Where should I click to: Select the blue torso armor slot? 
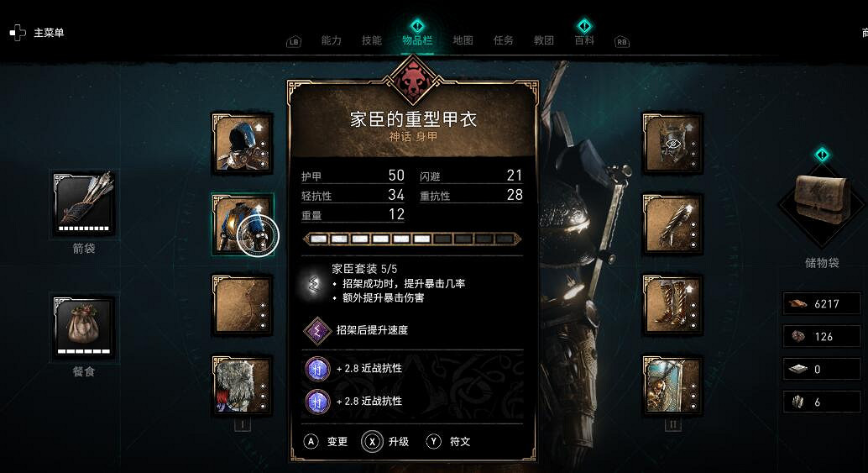[x=243, y=224]
